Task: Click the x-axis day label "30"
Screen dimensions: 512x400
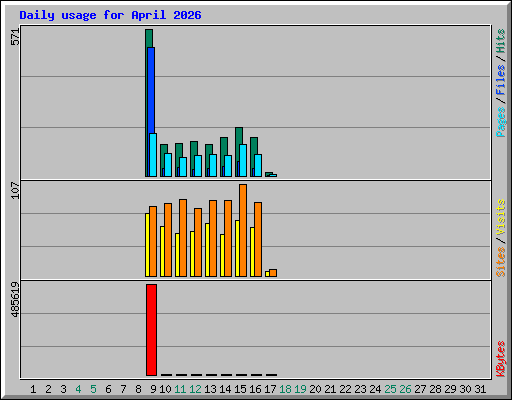Action: [465, 389]
